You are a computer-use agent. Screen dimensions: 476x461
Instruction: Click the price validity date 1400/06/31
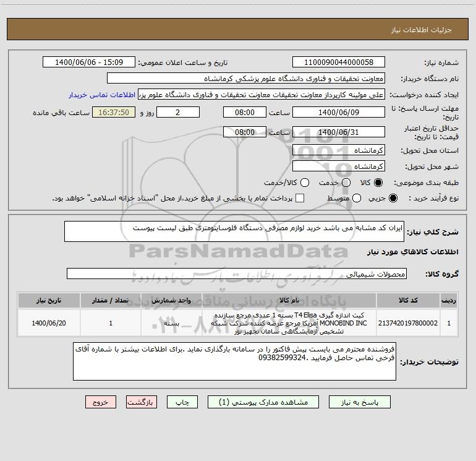click(x=339, y=132)
